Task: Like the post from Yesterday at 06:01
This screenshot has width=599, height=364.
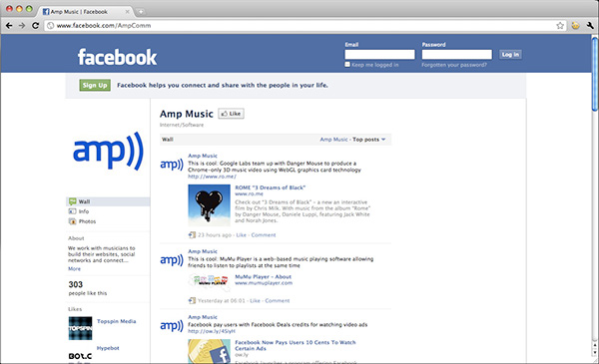Action: [255, 300]
